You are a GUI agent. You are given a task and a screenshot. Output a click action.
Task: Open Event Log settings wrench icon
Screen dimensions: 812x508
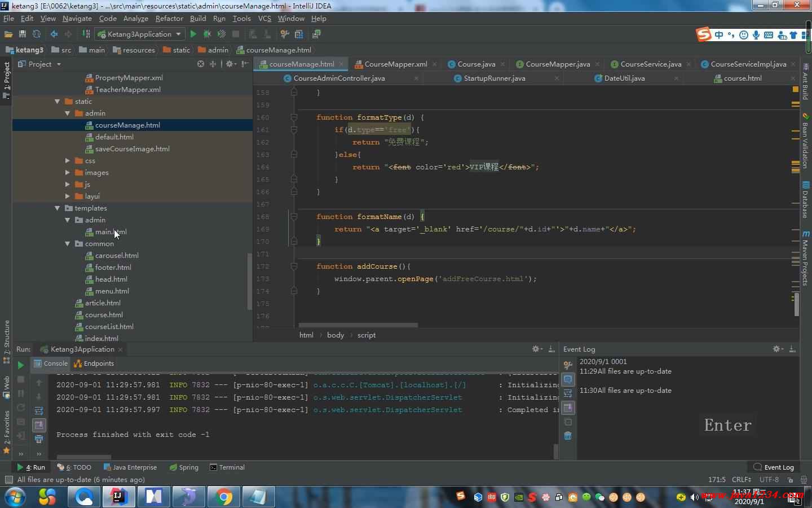click(568, 365)
